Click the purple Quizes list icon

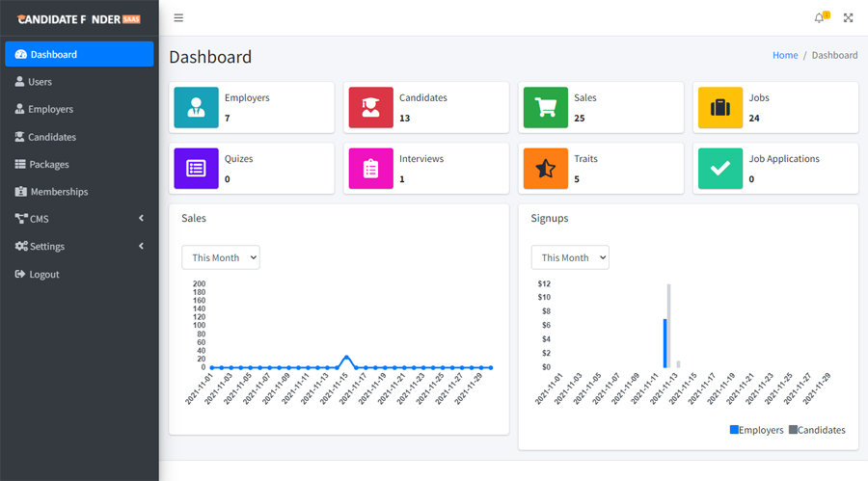(196, 168)
